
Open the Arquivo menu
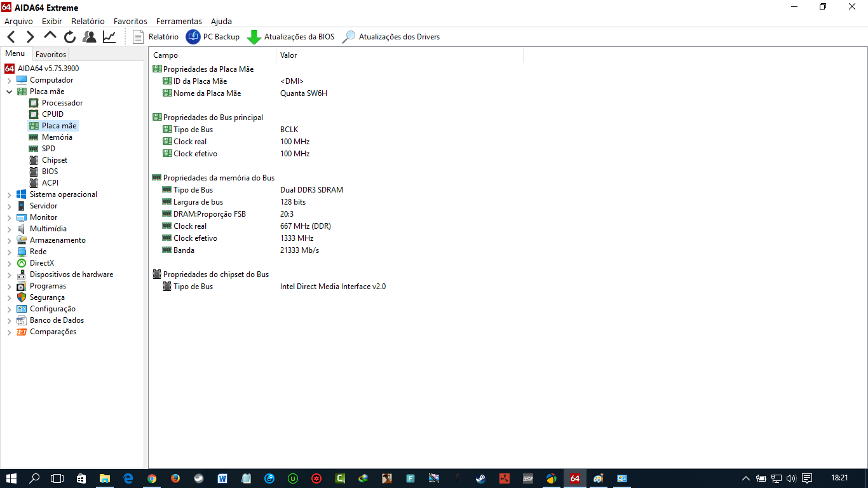[x=18, y=21]
